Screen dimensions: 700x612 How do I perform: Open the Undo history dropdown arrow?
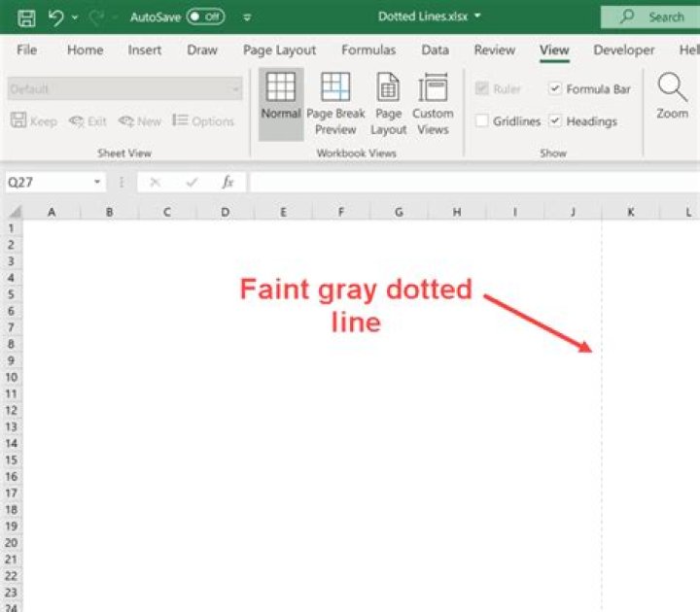(x=75, y=17)
